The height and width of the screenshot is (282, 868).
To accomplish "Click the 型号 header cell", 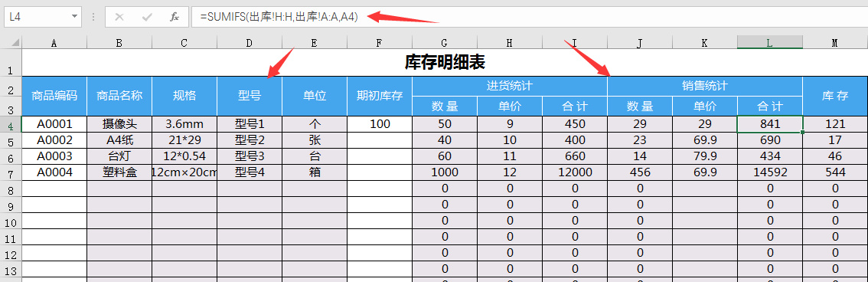I will point(249,95).
